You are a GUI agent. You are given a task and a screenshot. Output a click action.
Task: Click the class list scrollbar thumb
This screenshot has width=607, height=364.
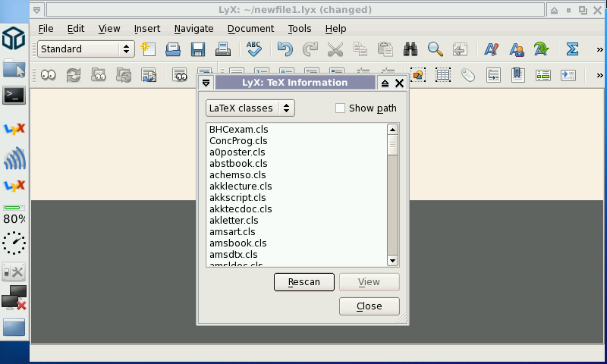[x=392, y=145]
